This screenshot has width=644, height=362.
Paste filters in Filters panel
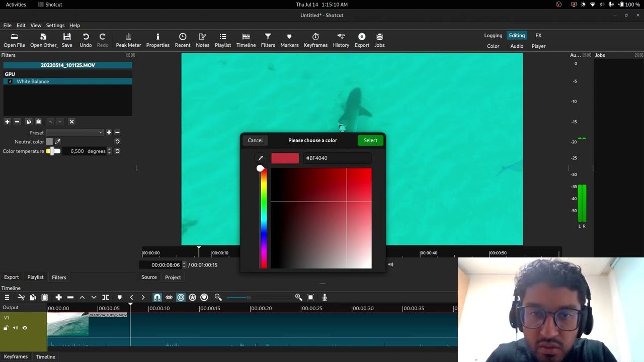click(38, 122)
